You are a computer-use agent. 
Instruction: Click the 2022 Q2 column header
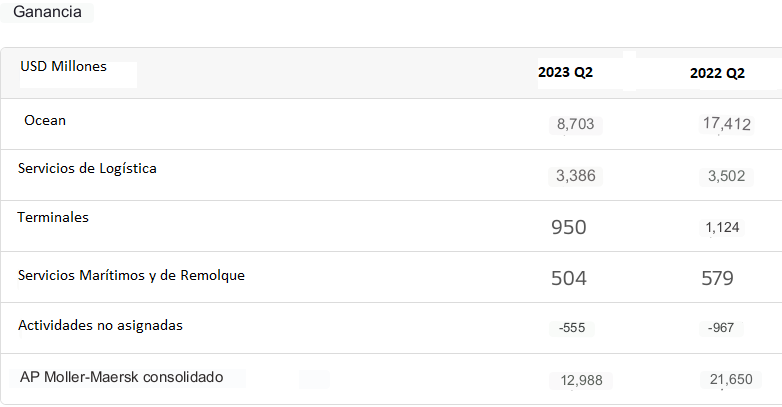[717, 73]
